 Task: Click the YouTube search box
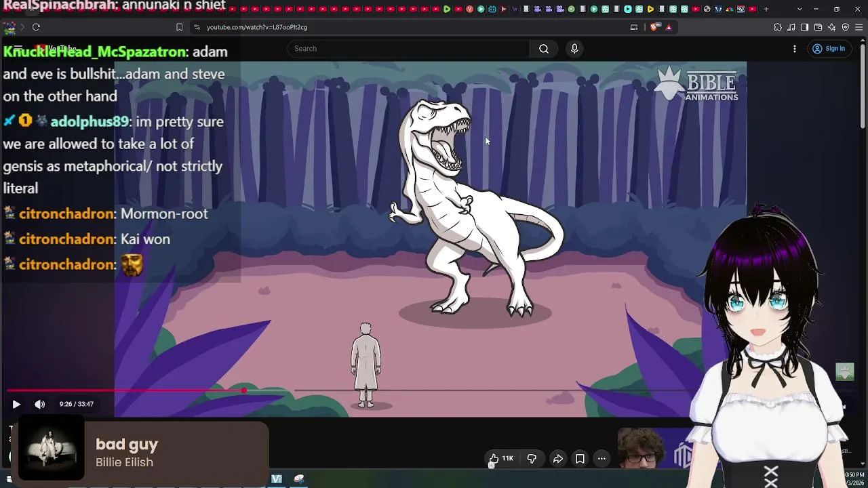pyautogui.click(x=408, y=49)
